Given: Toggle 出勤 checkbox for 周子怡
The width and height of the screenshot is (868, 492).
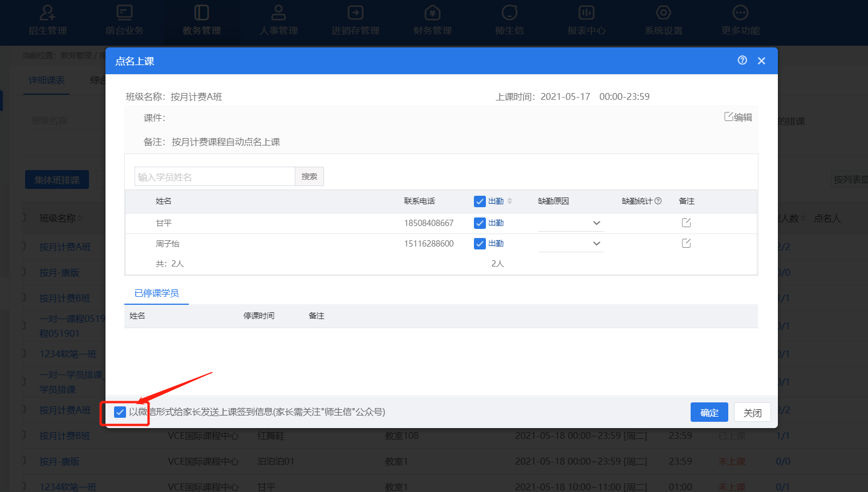Looking at the screenshot, I should (480, 244).
